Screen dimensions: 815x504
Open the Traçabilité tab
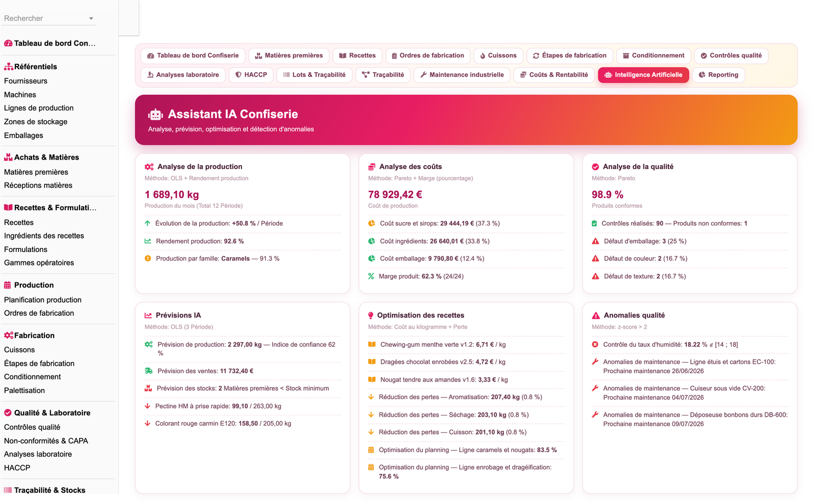[x=383, y=75]
